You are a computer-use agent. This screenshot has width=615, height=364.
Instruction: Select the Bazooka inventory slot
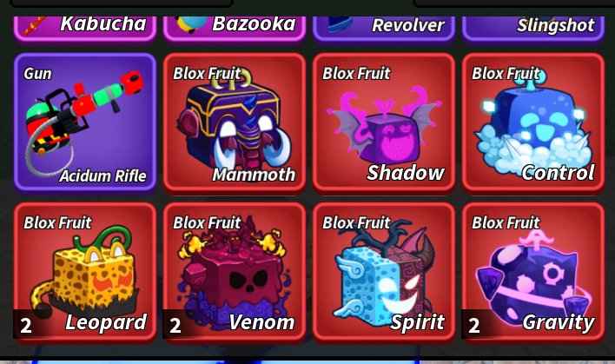[235, 29]
